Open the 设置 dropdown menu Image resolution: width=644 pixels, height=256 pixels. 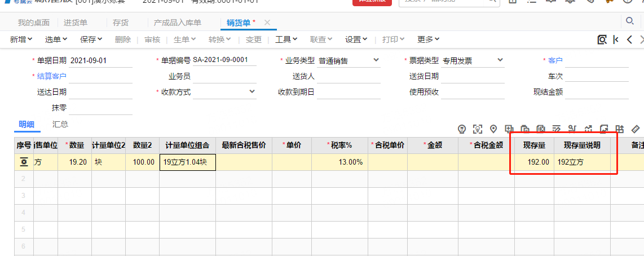pyautogui.click(x=356, y=39)
